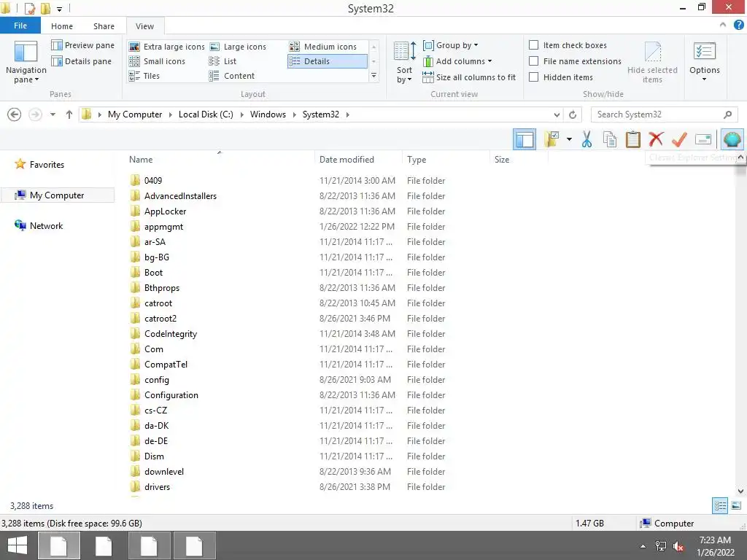
Task: Click Hide selected items button
Action: click(652, 62)
